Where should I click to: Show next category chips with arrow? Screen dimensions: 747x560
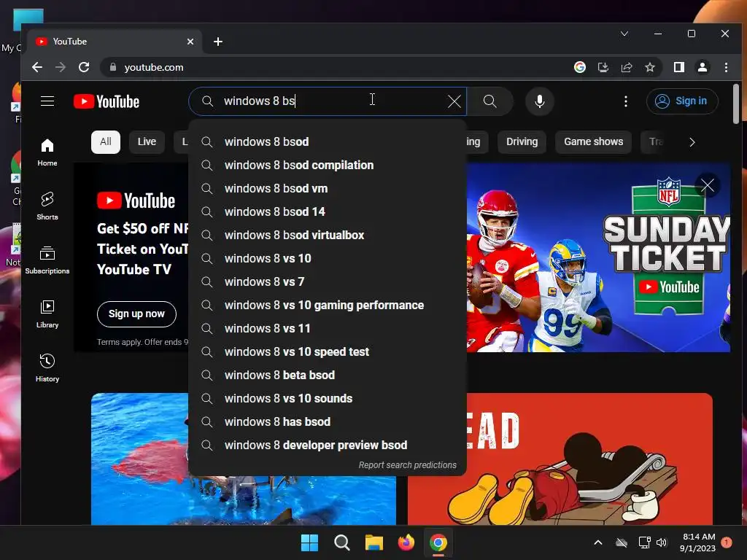point(692,142)
